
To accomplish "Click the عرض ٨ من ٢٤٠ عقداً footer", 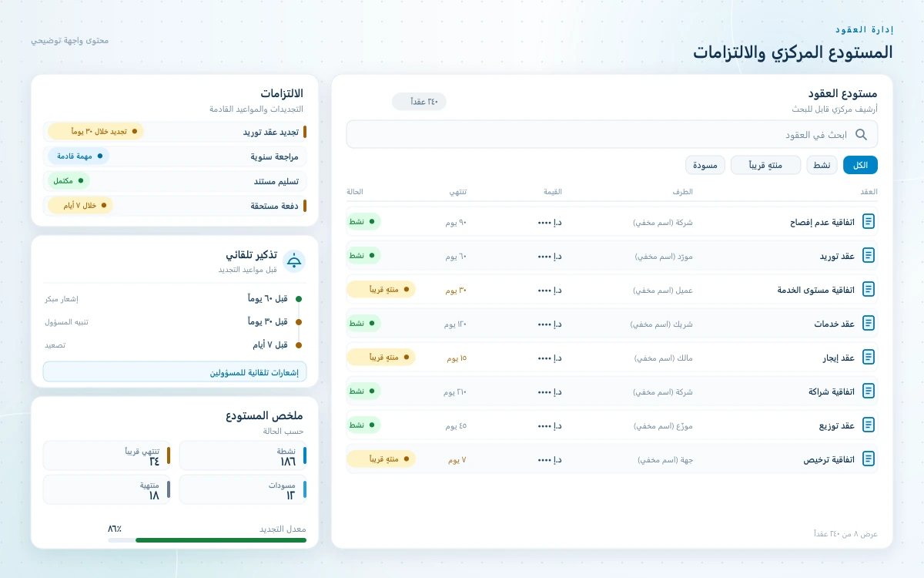I will 845,533.
